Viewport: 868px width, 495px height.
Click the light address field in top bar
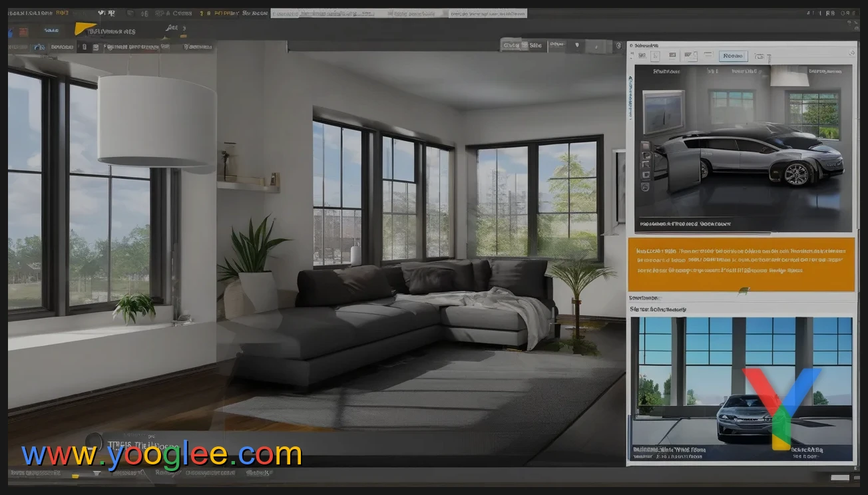[398, 13]
